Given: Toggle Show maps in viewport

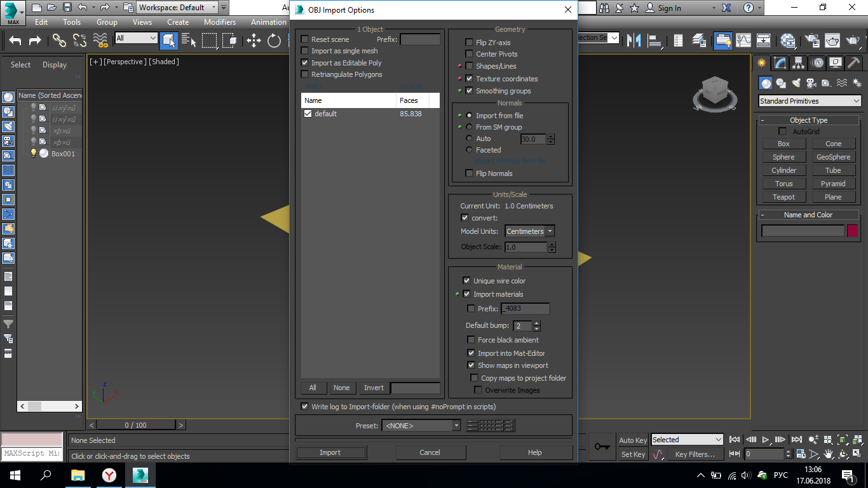Looking at the screenshot, I should pos(471,365).
